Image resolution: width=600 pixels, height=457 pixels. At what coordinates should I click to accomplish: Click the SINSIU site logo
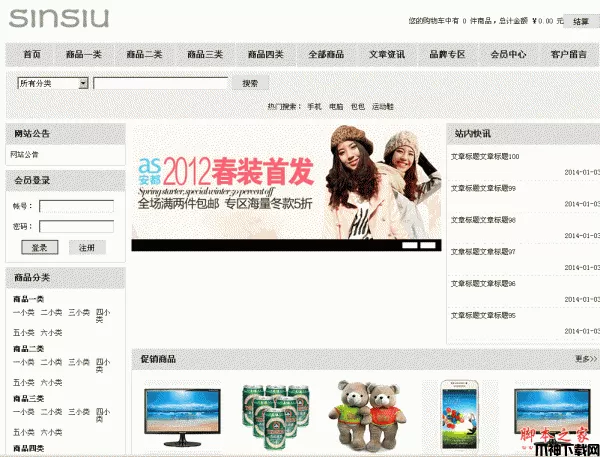[59, 18]
